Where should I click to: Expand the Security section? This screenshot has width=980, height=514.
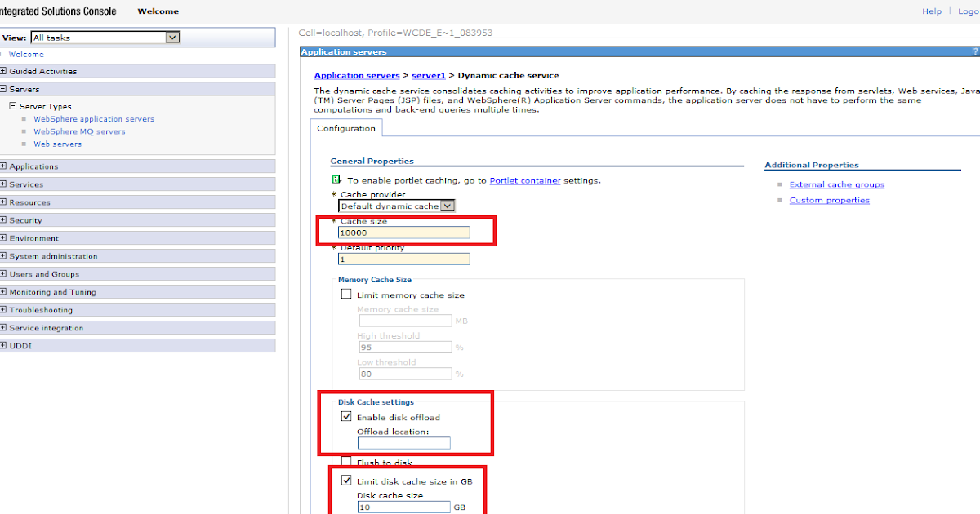point(7,219)
